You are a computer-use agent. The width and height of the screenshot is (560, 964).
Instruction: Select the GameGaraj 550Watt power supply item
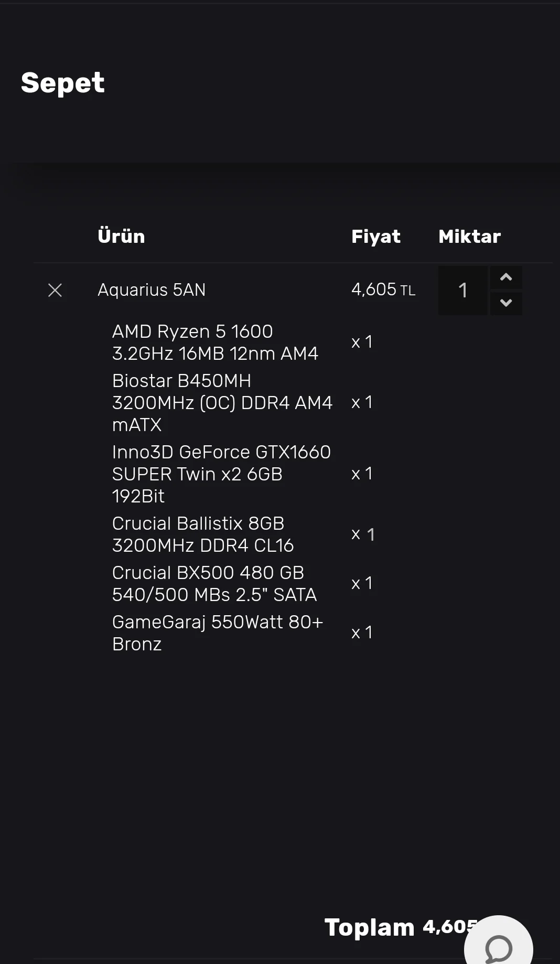[x=217, y=633]
